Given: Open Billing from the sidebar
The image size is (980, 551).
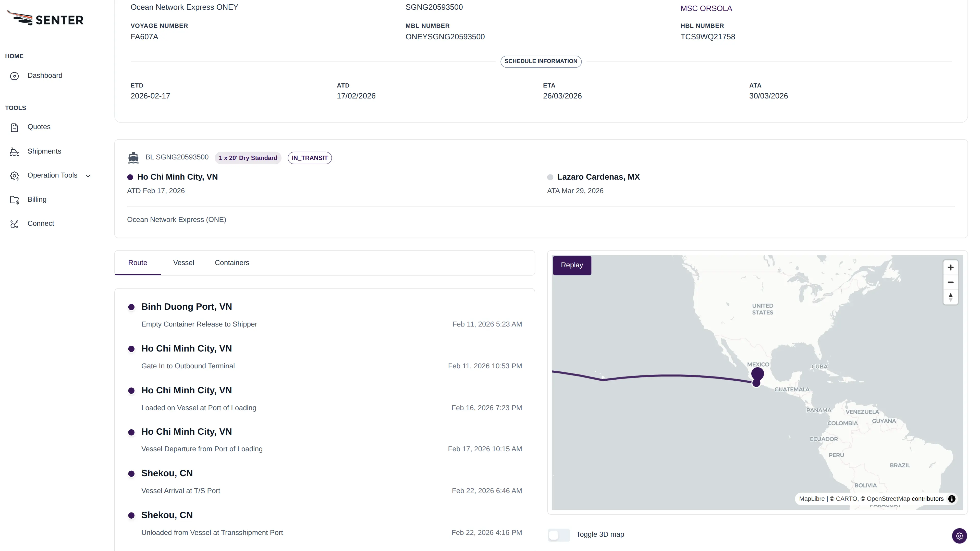Looking at the screenshot, I should tap(37, 200).
